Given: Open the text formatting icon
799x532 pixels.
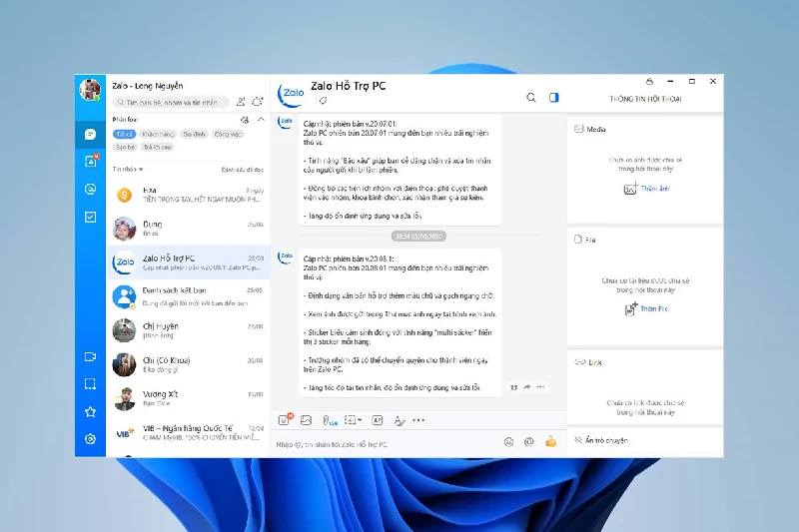Looking at the screenshot, I should [x=399, y=420].
